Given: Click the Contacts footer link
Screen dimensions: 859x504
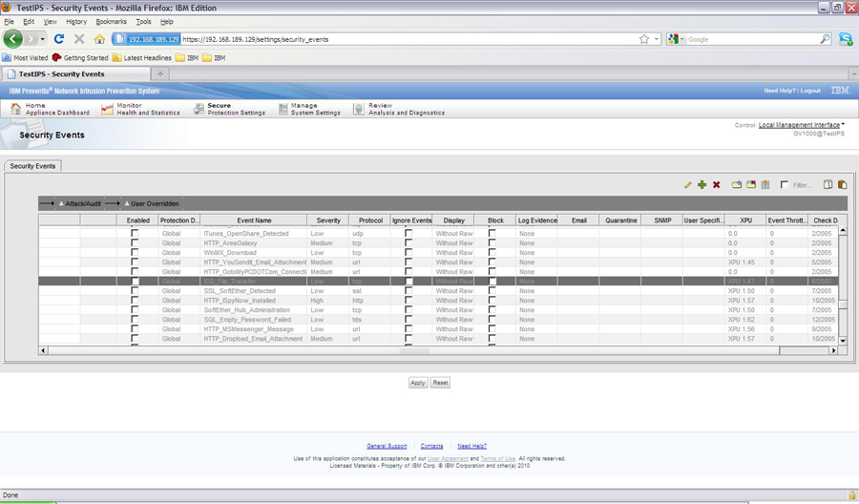Looking at the screenshot, I should click(x=431, y=446).
